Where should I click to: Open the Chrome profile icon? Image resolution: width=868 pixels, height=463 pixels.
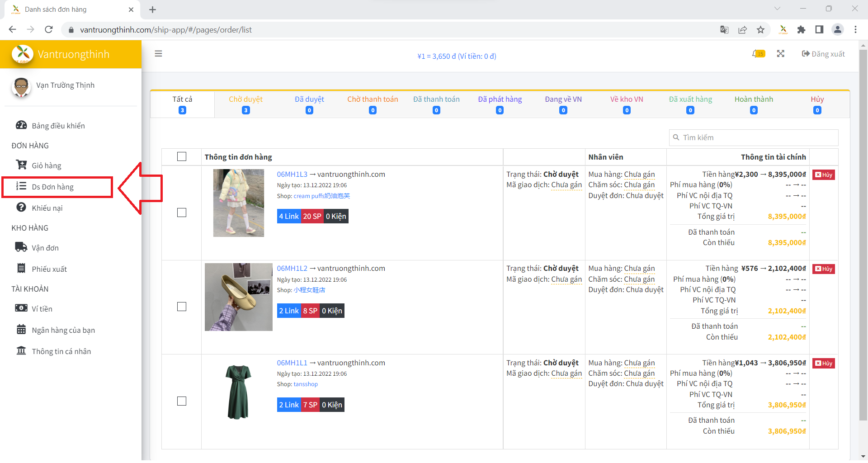coord(838,30)
